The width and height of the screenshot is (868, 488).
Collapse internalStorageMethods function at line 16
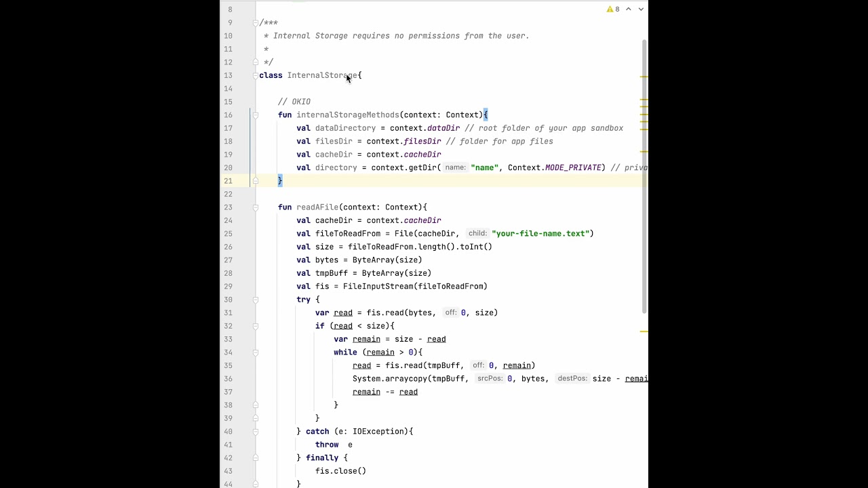(256, 115)
